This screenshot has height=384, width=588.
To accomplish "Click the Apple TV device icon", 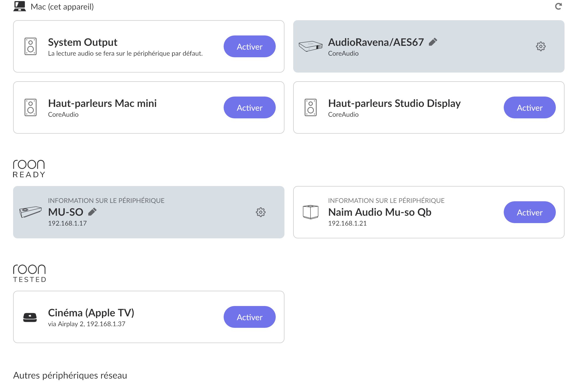I will 30,317.
